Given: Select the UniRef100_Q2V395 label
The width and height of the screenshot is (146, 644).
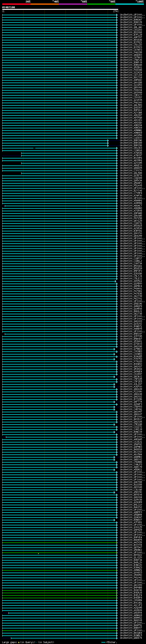Looking at the screenshot, I should click(131, 163).
